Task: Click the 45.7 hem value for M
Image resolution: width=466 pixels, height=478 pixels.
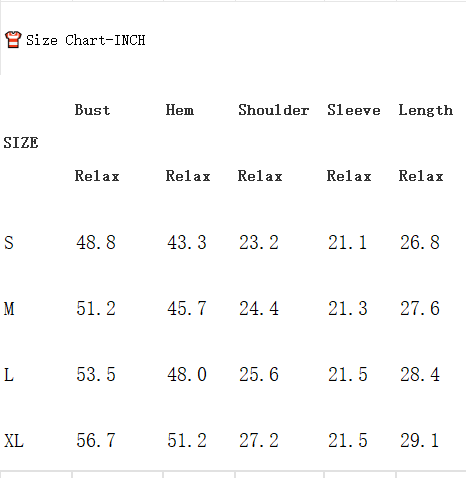Action: 187,308
